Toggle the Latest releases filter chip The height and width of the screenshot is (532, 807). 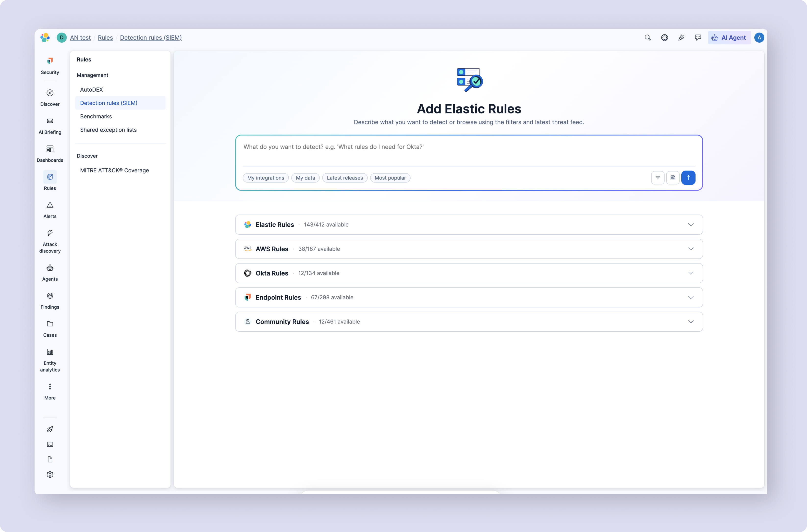[344, 178]
